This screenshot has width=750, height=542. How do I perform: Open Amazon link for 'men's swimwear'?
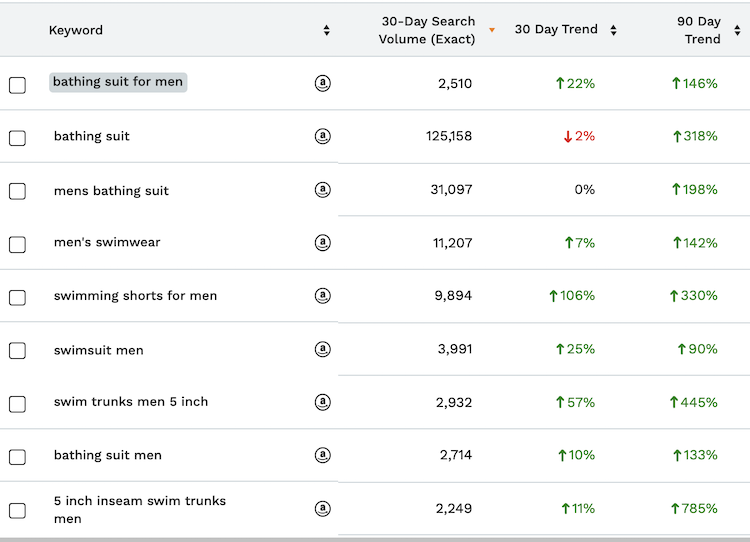(x=322, y=242)
